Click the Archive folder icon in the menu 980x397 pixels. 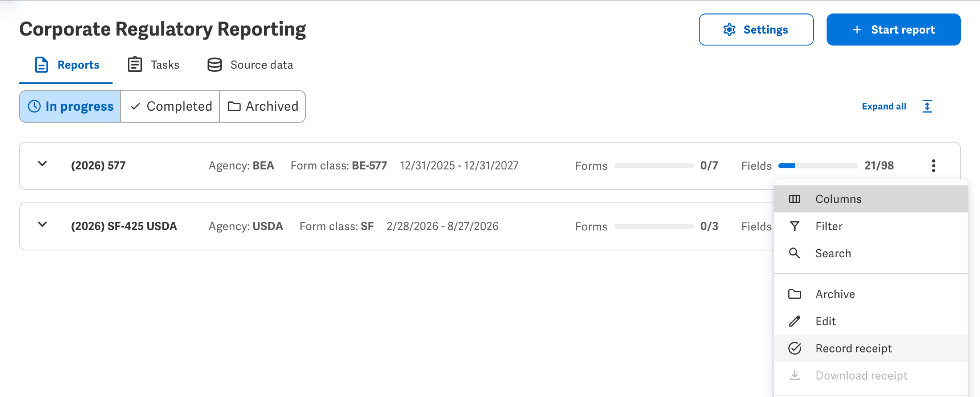click(x=795, y=294)
